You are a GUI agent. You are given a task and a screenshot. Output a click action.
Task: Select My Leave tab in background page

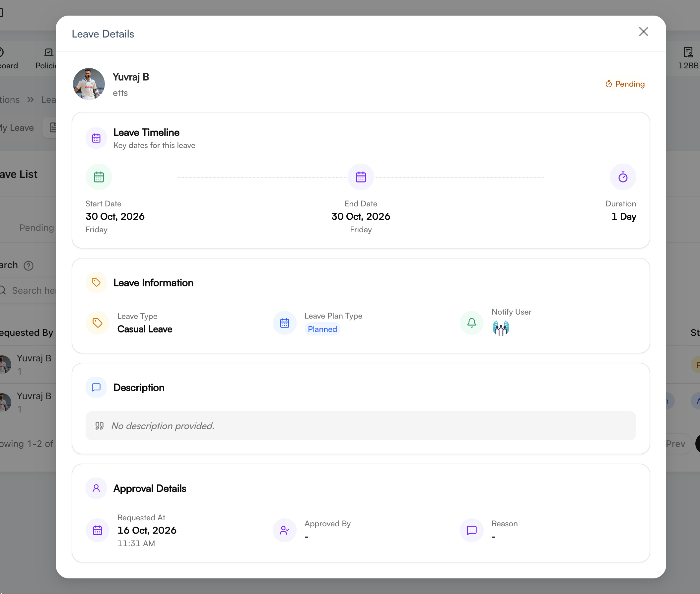point(17,128)
